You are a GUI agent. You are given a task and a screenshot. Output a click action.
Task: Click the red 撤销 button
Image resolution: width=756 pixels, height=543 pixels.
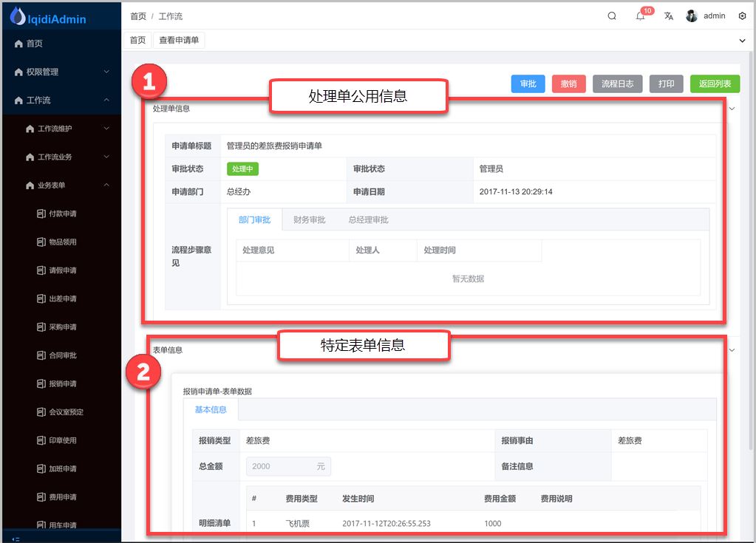pos(568,83)
